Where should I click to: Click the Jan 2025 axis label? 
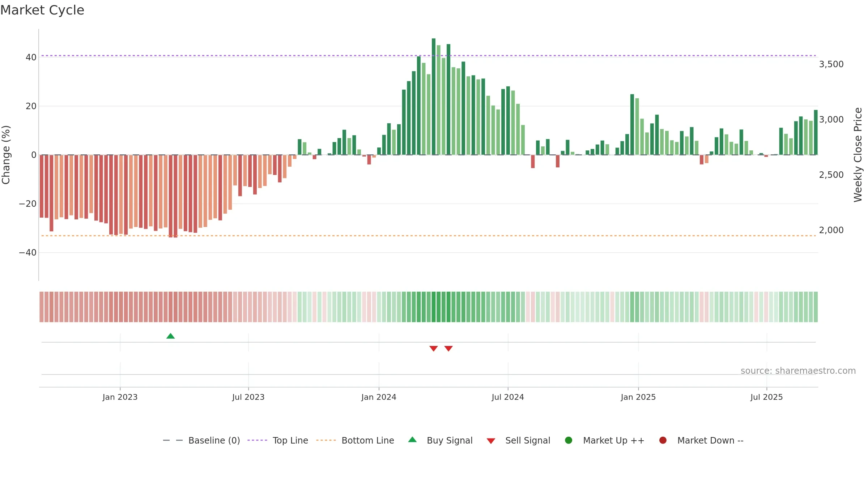638,397
